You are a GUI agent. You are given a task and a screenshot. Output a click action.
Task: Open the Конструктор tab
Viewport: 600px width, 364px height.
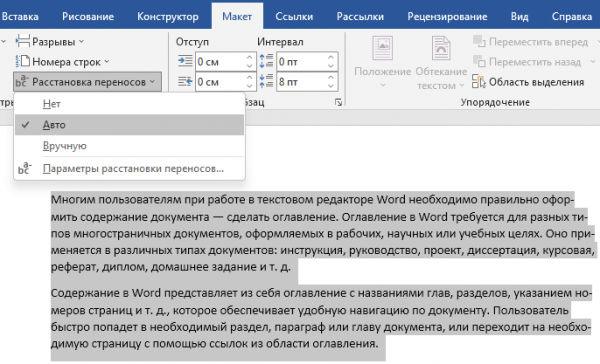click(168, 16)
